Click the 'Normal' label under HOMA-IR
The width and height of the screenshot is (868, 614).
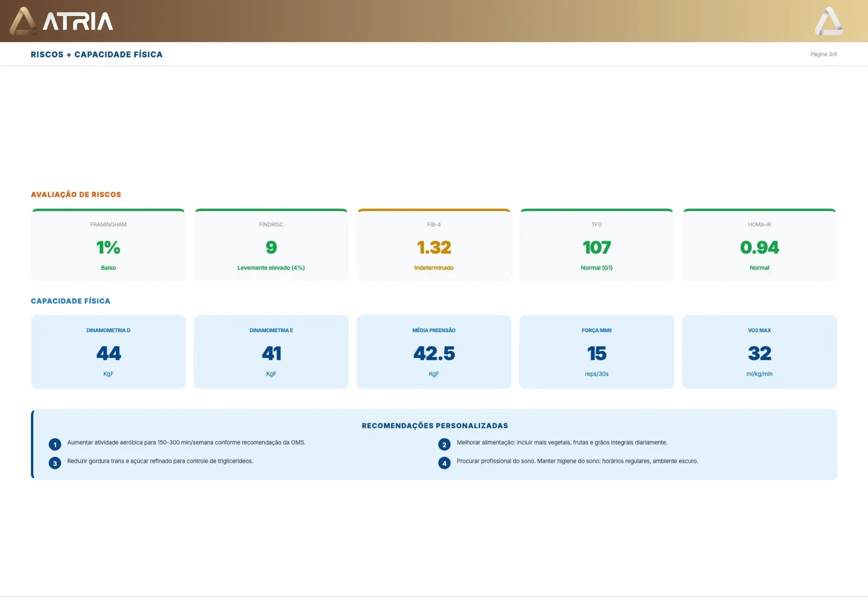pyautogui.click(x=759, y=268)
